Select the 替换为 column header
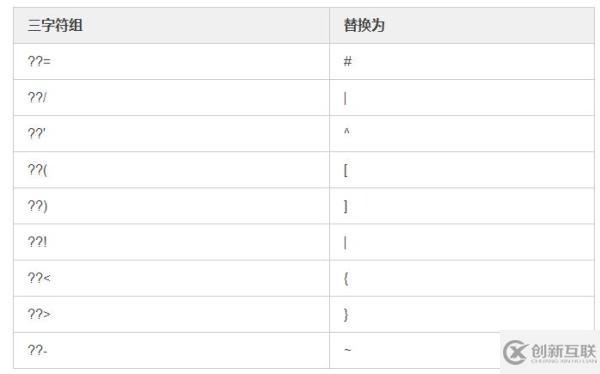Image resolution: width=600 pixels, height=374 pixels. coord(462,25)
